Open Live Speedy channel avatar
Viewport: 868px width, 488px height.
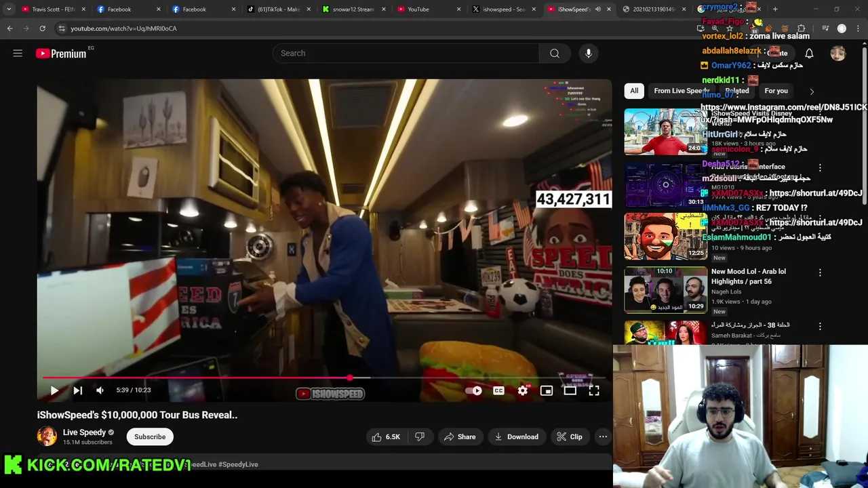[x=47, y=436]
